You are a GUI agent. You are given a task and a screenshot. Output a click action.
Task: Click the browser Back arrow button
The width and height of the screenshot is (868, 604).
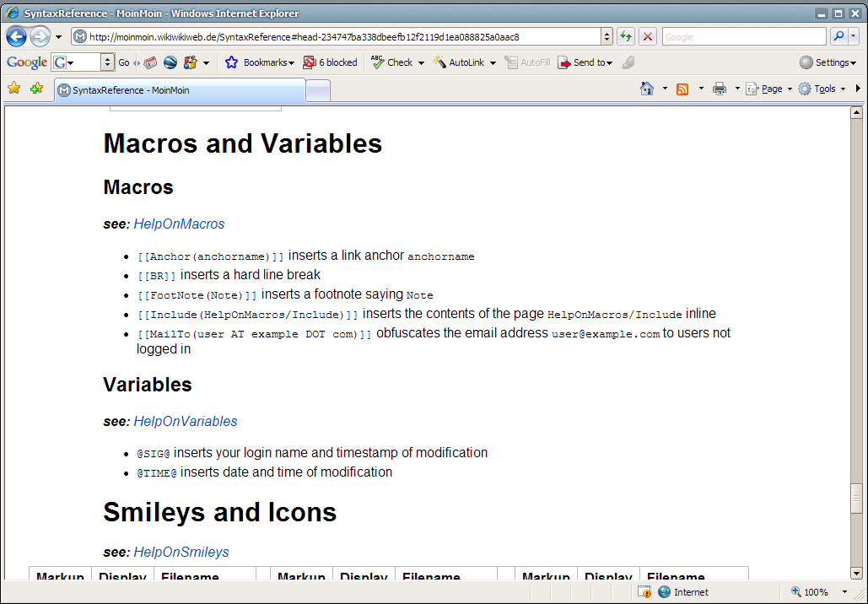(16, 37)
